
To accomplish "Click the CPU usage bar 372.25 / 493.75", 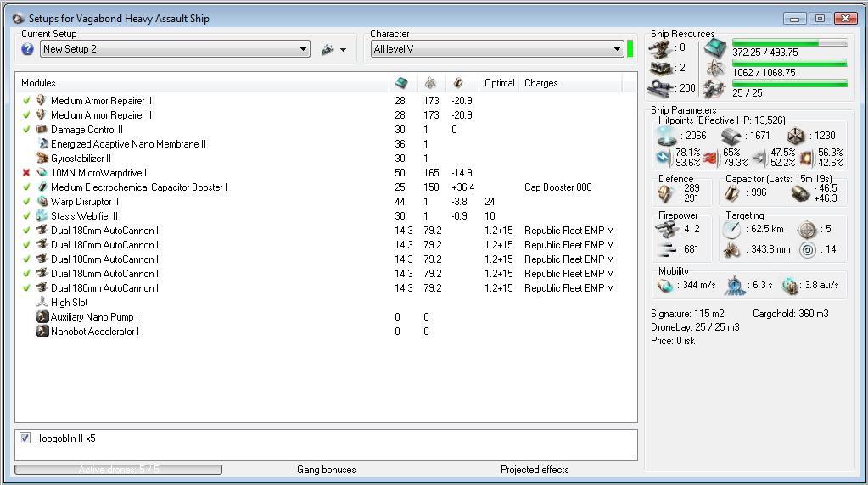I will [x=789, y=42].
